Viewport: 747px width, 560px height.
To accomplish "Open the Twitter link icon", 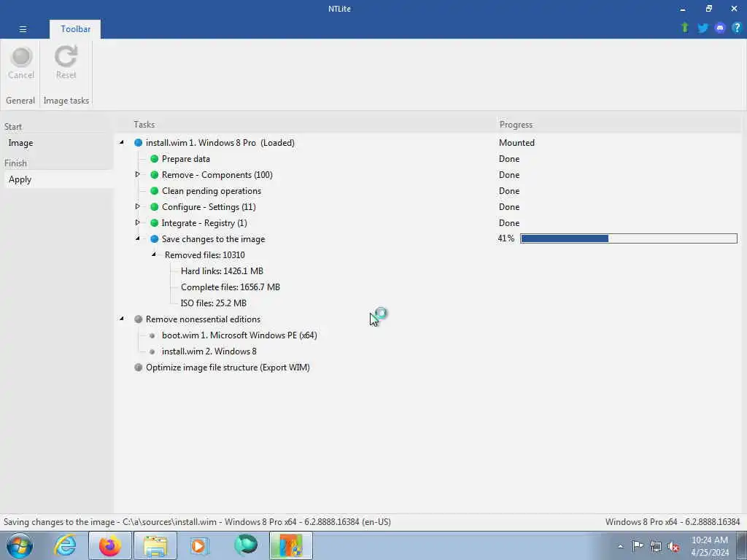I will [703, 28].
